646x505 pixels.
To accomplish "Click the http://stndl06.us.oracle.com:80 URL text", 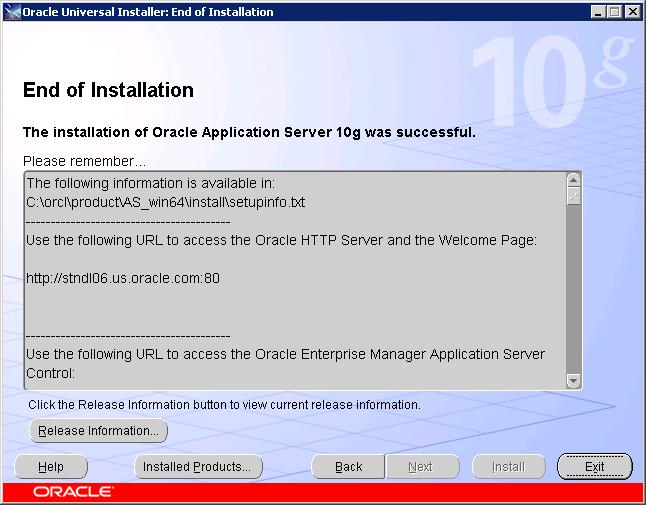I will coord(123,278).
